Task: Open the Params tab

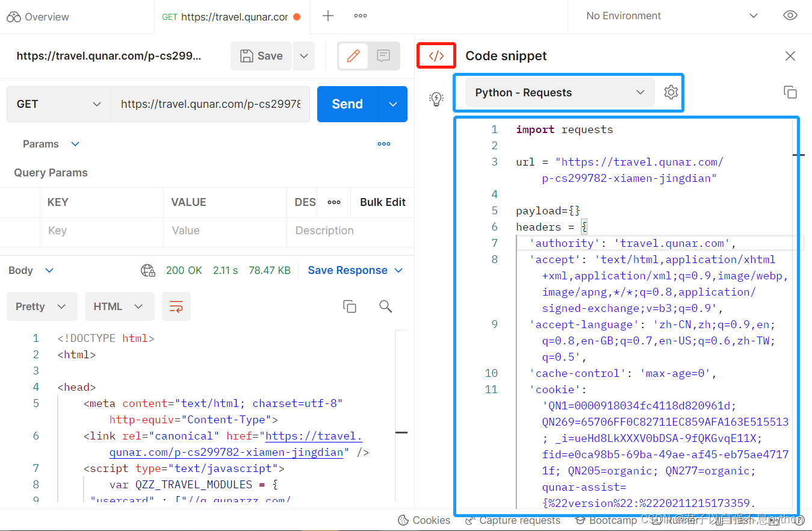Action: [x=41, y=144]
